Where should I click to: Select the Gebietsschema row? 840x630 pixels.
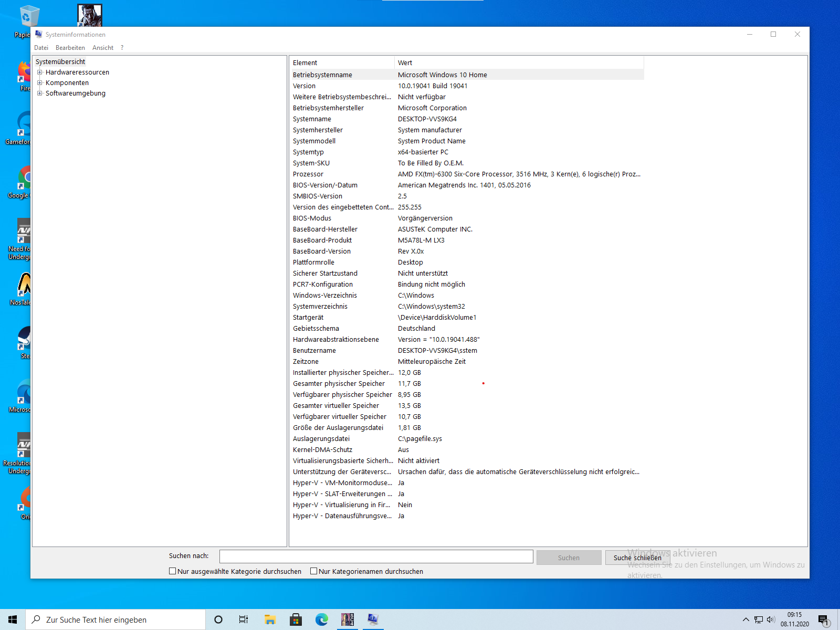467,328
